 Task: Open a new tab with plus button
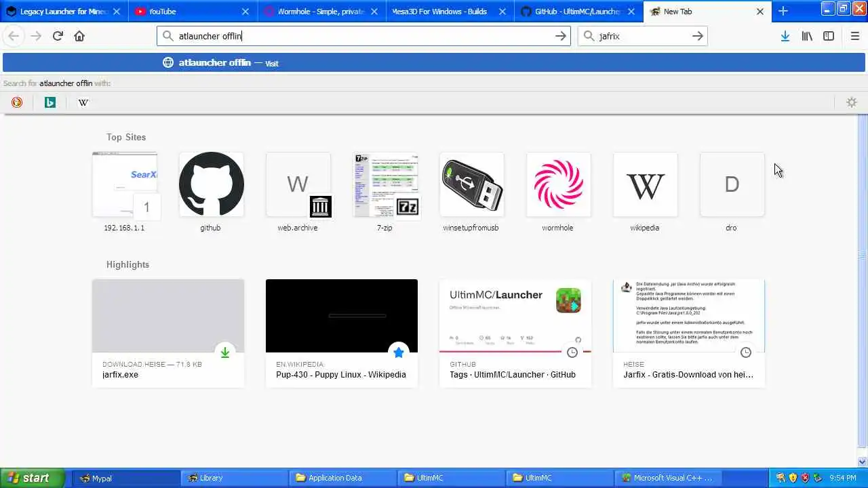[x=783, y=11]
